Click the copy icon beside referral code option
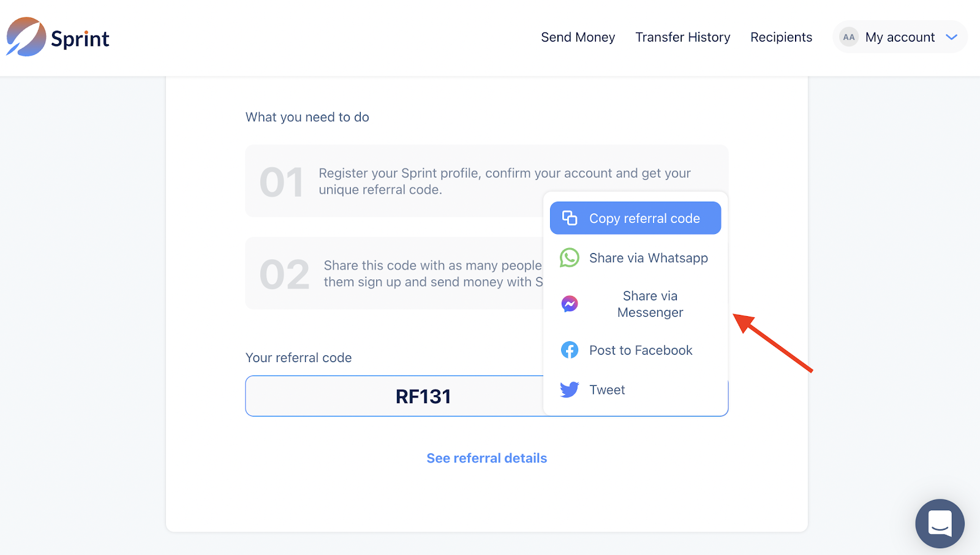 point(570,218)
